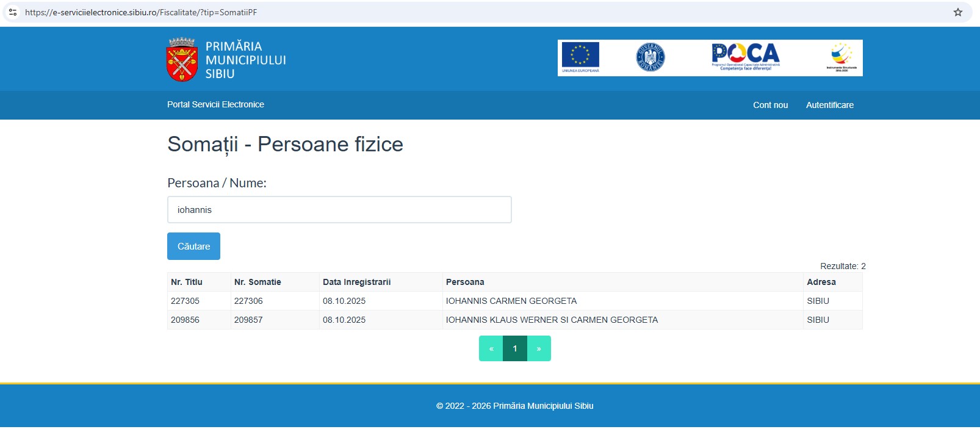Go to next results page arrow
Image resolution: width=980 pixels, height=432 pixels.
pos(539,348)
